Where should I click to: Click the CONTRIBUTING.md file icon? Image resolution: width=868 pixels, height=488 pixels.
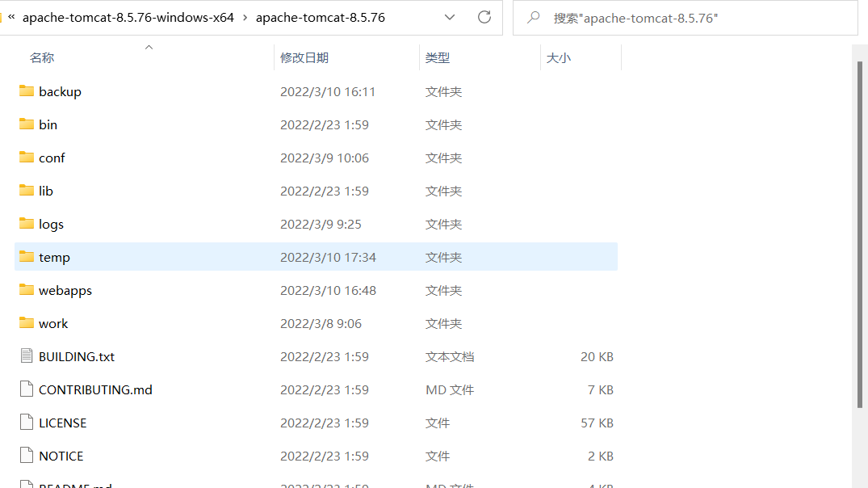click(x=27, y=389)
